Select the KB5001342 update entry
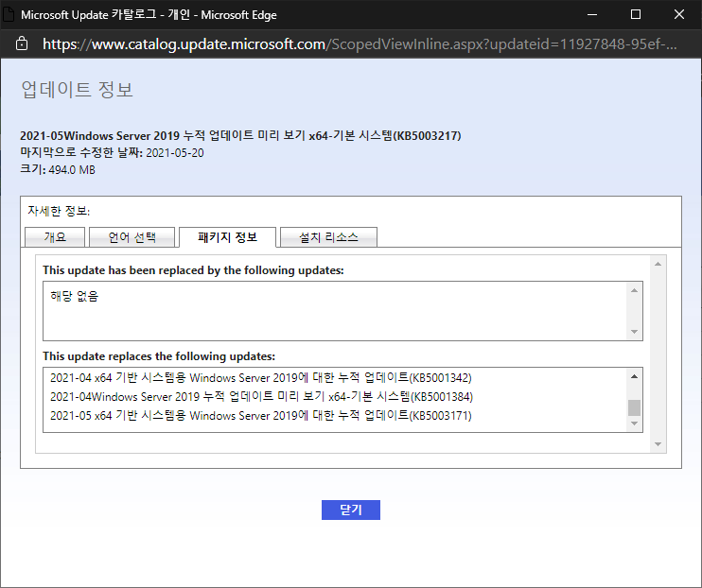The image size is (702, 588). pos(260,378)
